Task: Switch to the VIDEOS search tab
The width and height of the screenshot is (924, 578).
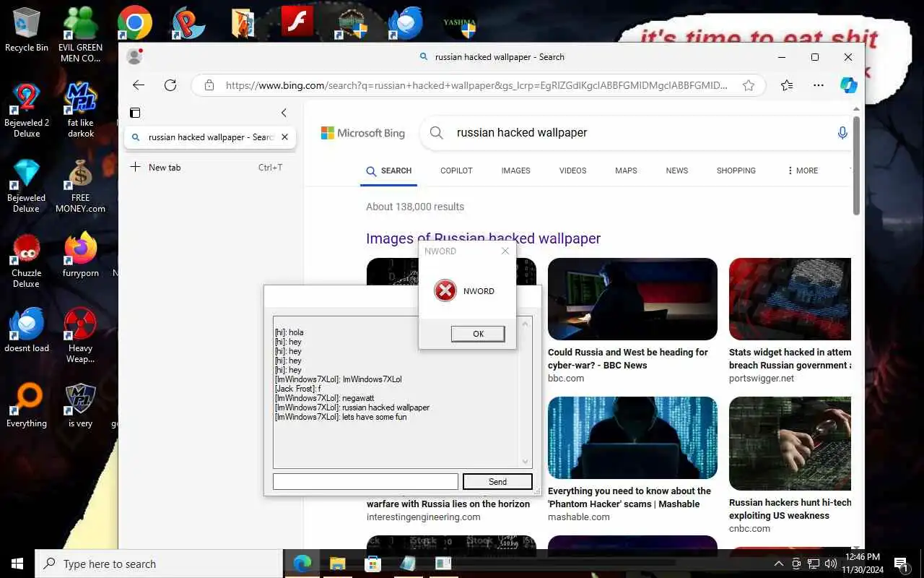Action: [572, 171]
